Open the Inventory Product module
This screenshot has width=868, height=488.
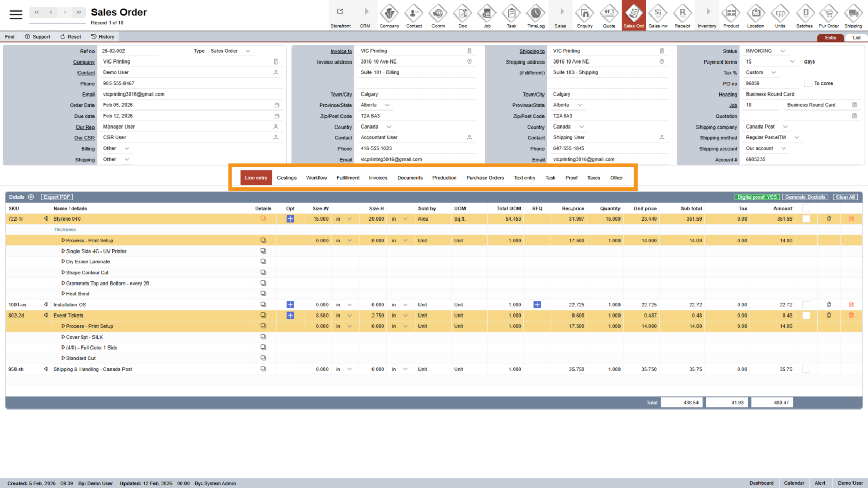pos(731,15)
